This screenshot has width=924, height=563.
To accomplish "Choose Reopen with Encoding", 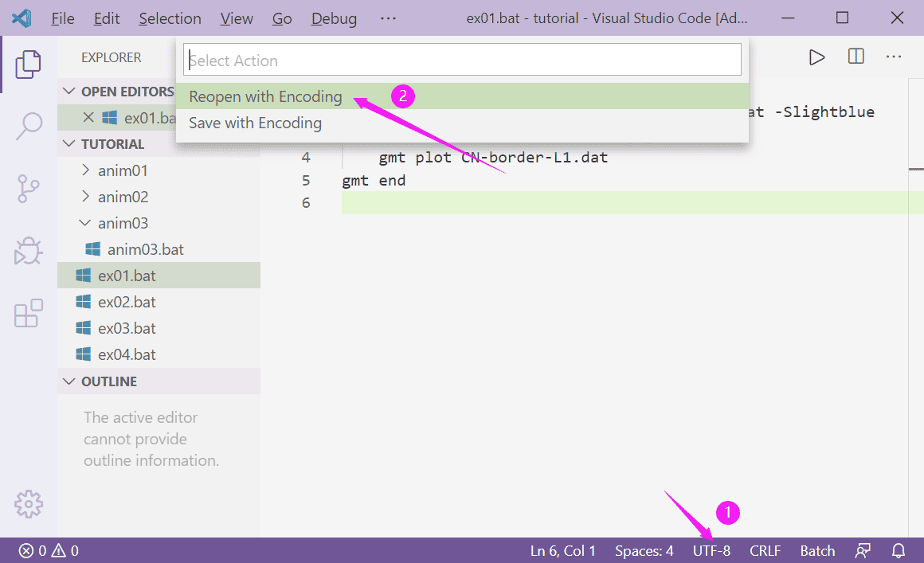I will pos(462,96).
